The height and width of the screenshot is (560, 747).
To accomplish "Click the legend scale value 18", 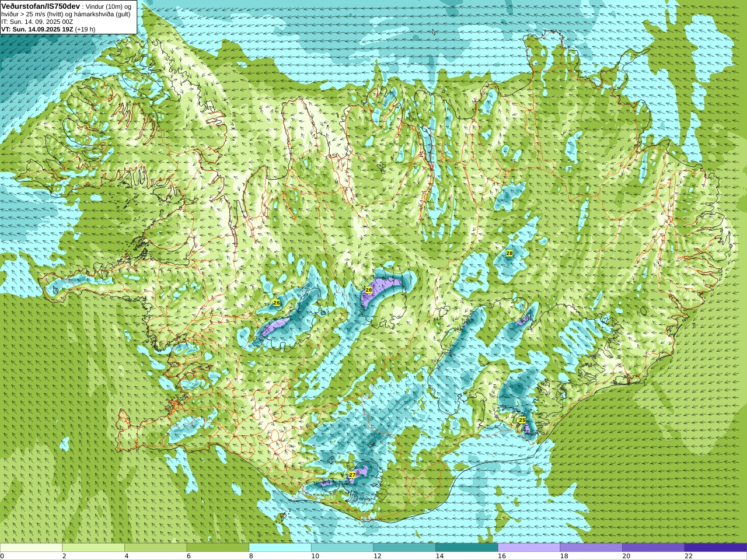I will click(564, 556).
